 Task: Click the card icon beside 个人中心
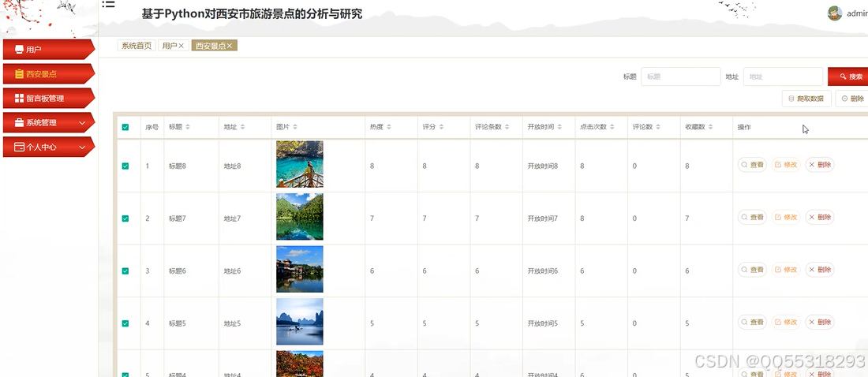pos(20,147)
